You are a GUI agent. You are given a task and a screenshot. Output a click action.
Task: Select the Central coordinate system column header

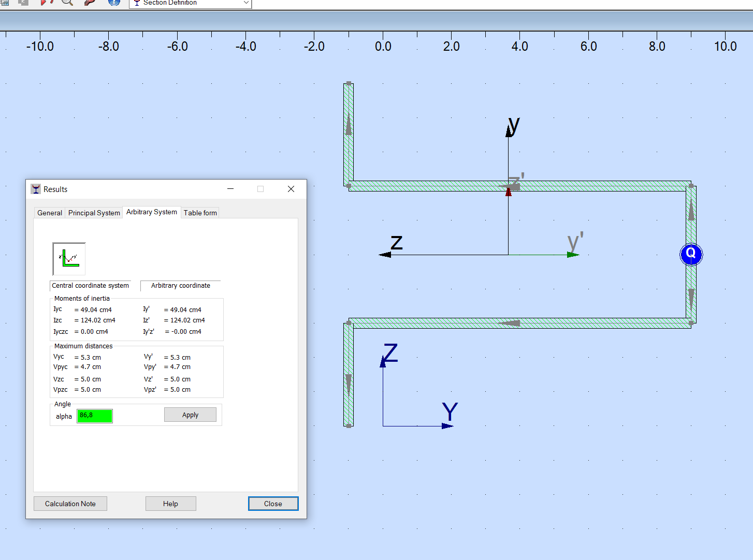pyautogui.click(x=90, y=286)
